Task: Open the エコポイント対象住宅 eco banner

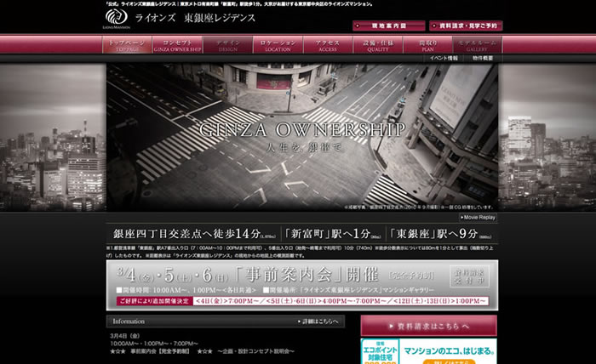Action: coord(429,351)
